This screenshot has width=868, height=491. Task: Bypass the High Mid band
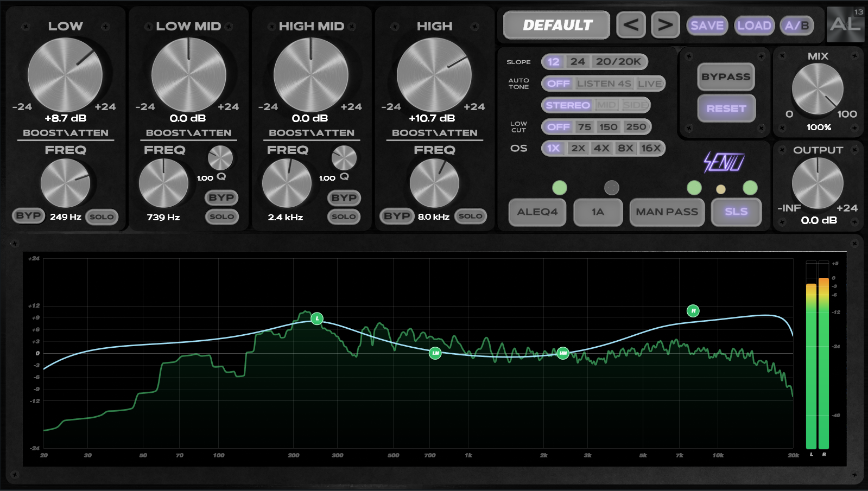click(344, 197)
